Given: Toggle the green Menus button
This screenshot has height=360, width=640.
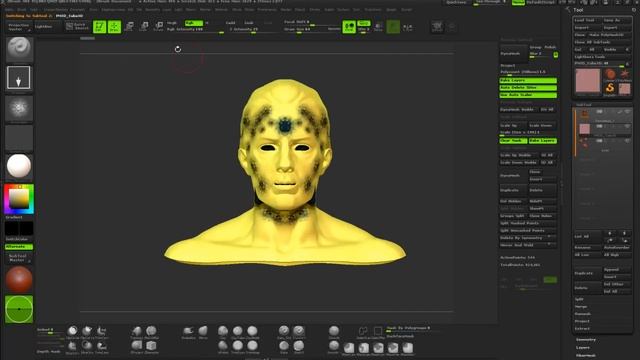Looking at the screenshot, I should click(518, 2).
